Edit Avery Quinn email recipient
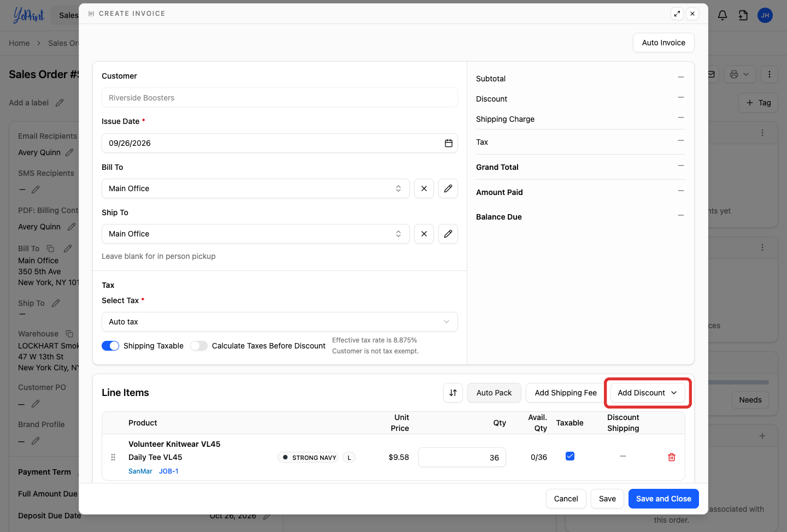Image resolution: width=787 pixels, height=532 pixels. point(69,152)
